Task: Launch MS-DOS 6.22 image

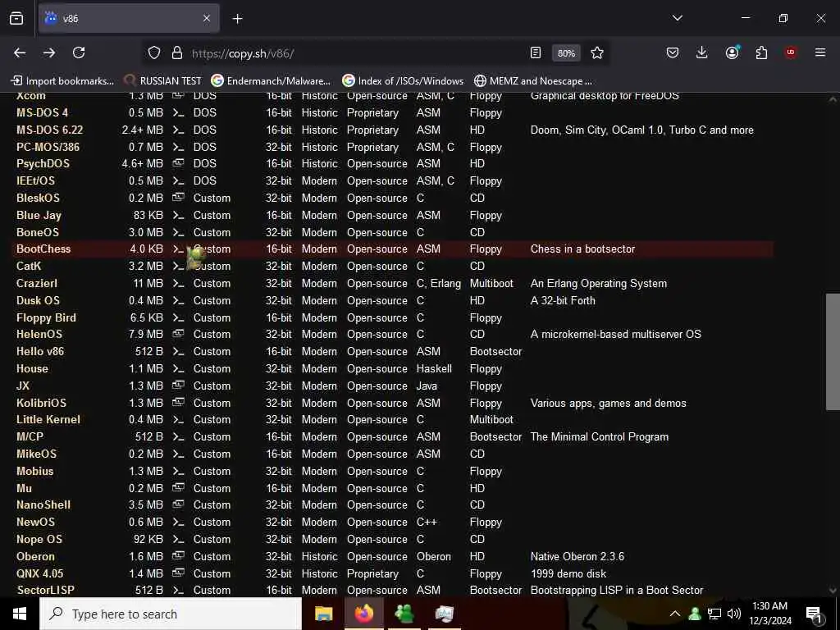Action: point(49,130)
